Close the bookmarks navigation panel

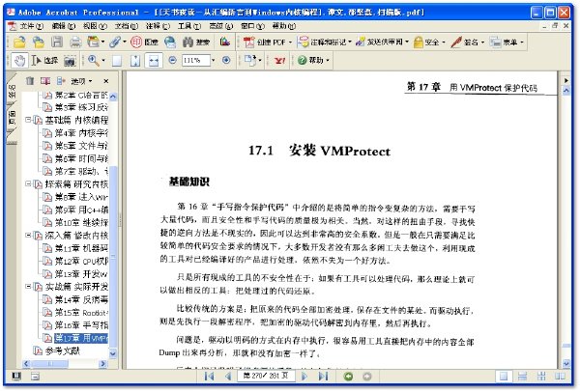(108, 80)
